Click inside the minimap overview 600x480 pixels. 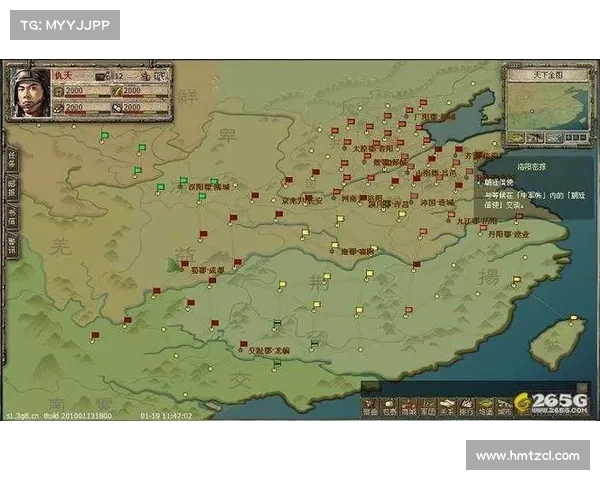click(548, 106)
